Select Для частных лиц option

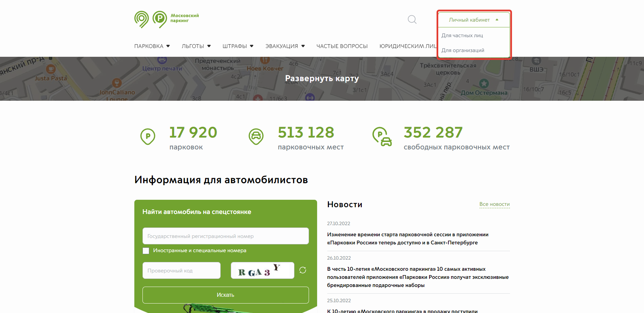pyautogui.click(x=462, y=35)
